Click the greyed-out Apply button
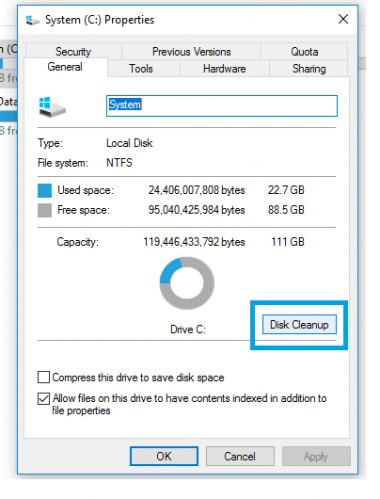Image resolution: width=380 pixels, height=499 pixels. coord(316,456)
